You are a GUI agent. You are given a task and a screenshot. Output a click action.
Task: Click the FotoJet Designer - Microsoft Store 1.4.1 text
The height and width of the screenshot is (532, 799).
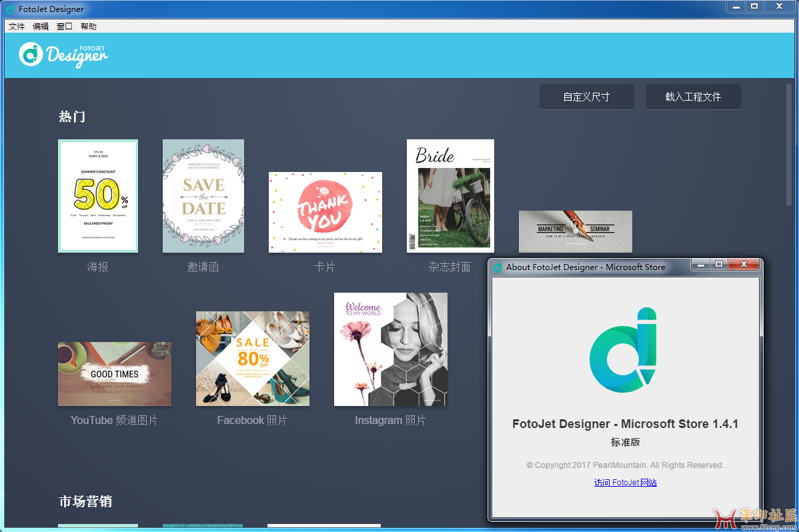point(625,424)
